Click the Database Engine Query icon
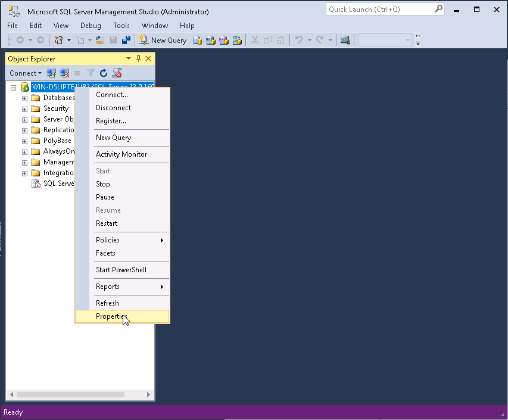The width and height of the screenshot is (508, 420). point(198,40)
